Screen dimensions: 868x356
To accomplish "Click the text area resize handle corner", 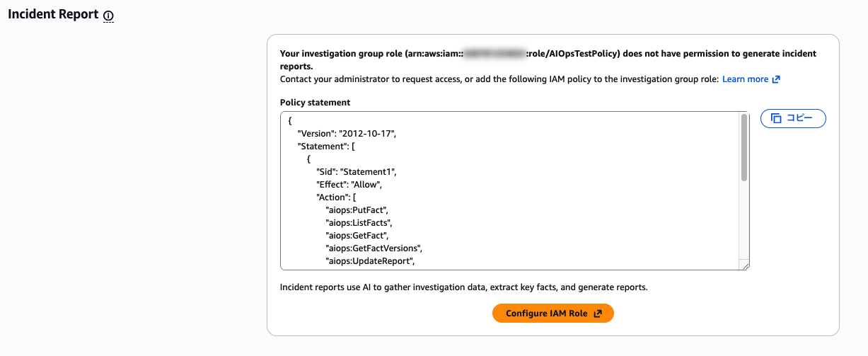I will (744, 265).
